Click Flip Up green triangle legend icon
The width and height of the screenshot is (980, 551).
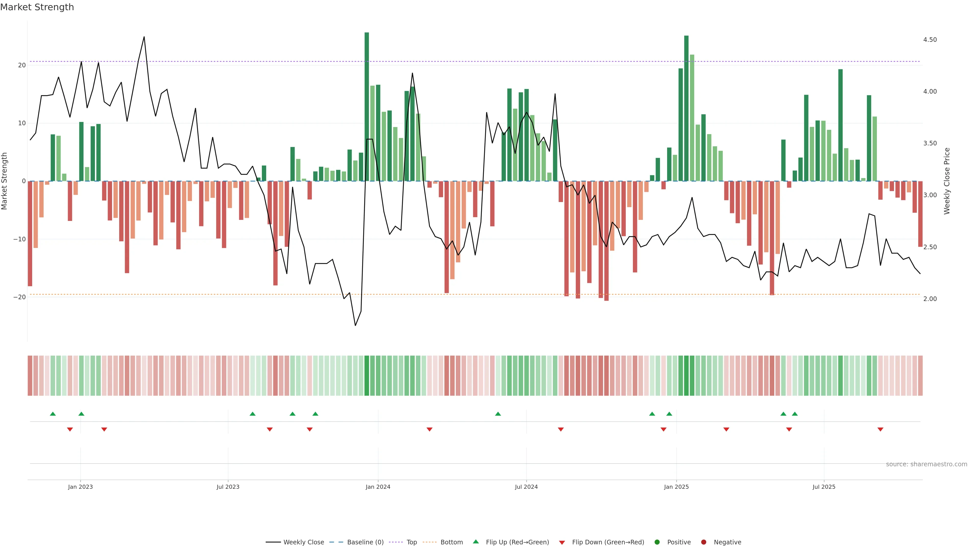[475, 542]
